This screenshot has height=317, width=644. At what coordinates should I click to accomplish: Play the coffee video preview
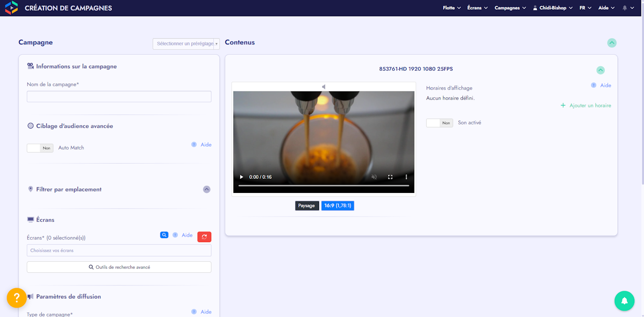(x=242, y=177)
